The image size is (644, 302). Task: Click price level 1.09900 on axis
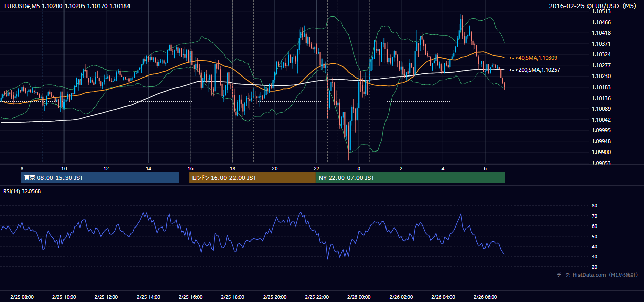[x=601, y=152]
